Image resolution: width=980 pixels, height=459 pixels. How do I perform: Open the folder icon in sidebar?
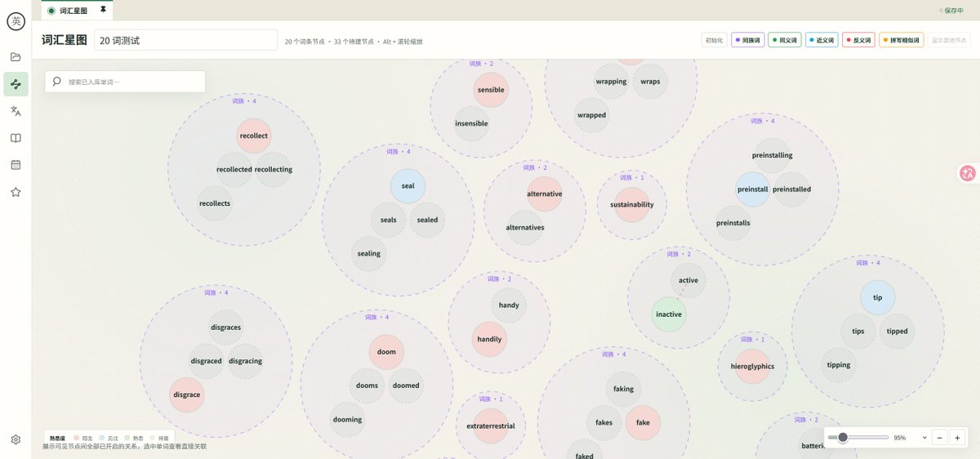pyautogui.click(x=16, y=56)
